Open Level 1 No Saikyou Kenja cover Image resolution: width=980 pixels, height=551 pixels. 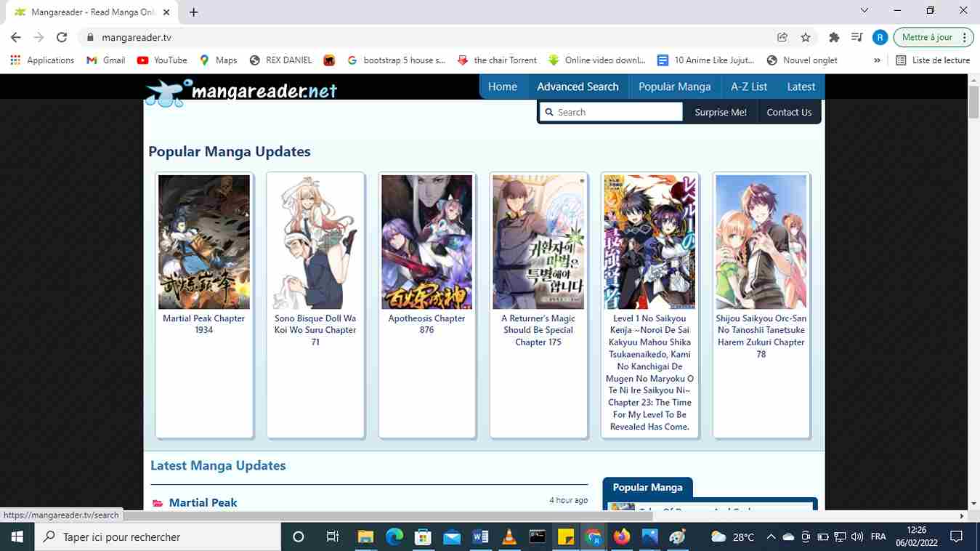pos(649,242)
